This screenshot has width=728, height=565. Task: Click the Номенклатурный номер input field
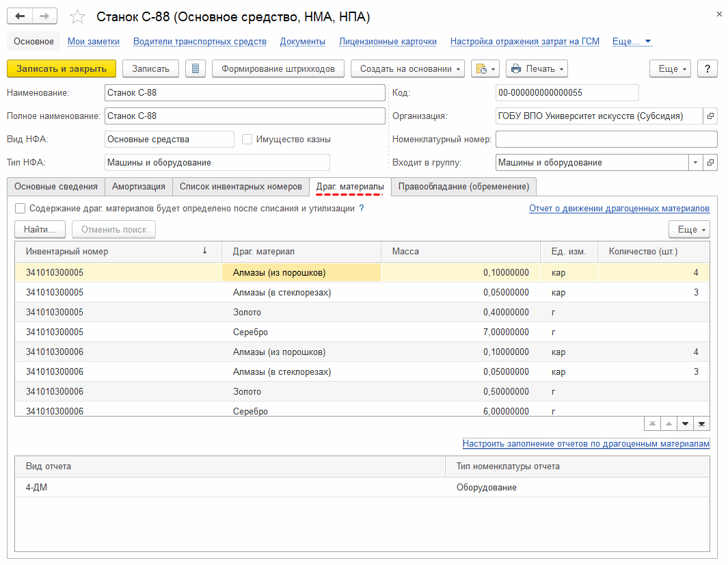[606, 140]
